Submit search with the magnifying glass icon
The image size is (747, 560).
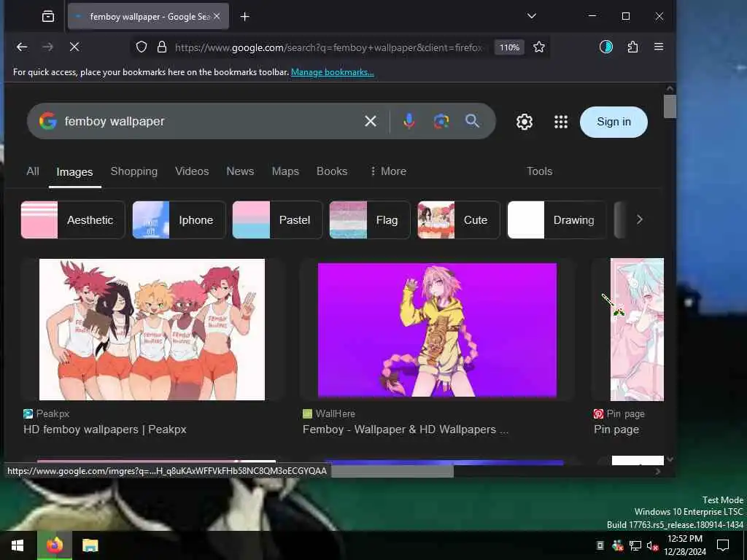coord(472,121)
